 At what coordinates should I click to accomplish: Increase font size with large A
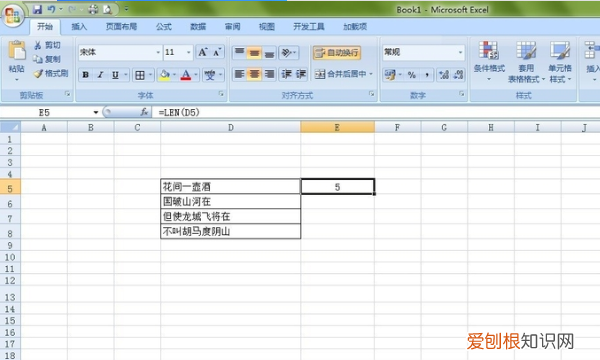pos(202,52)
